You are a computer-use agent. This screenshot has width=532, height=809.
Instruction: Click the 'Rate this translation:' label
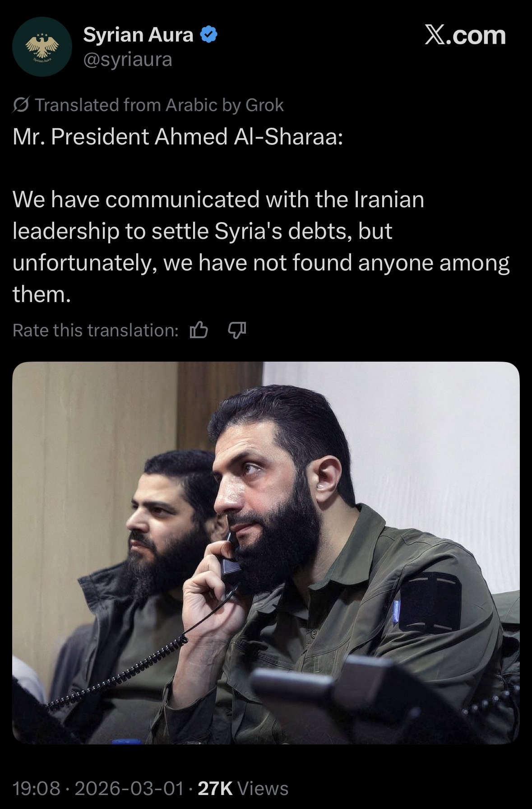[96, 330]
